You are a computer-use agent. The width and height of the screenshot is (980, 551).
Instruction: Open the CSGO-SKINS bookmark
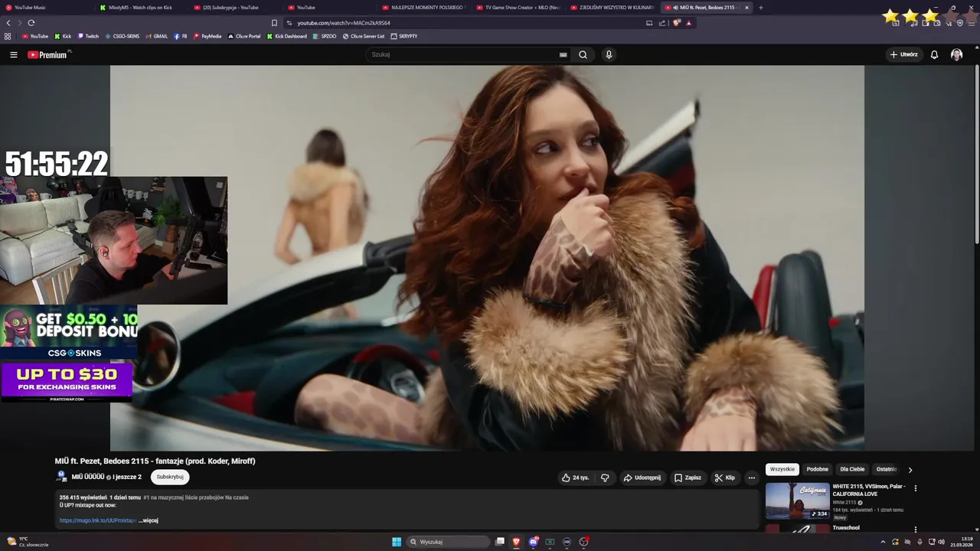click(x=122, y=36)
